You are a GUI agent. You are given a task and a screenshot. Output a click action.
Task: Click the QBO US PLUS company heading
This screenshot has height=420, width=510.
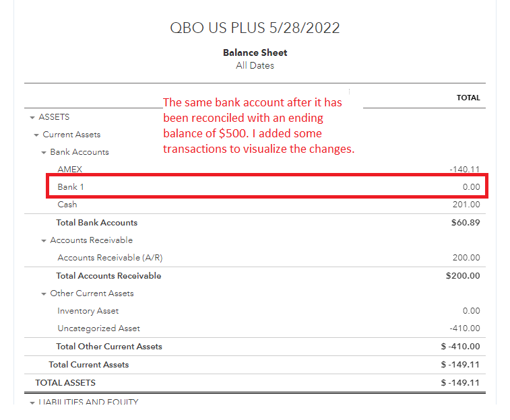click(255, 28)
